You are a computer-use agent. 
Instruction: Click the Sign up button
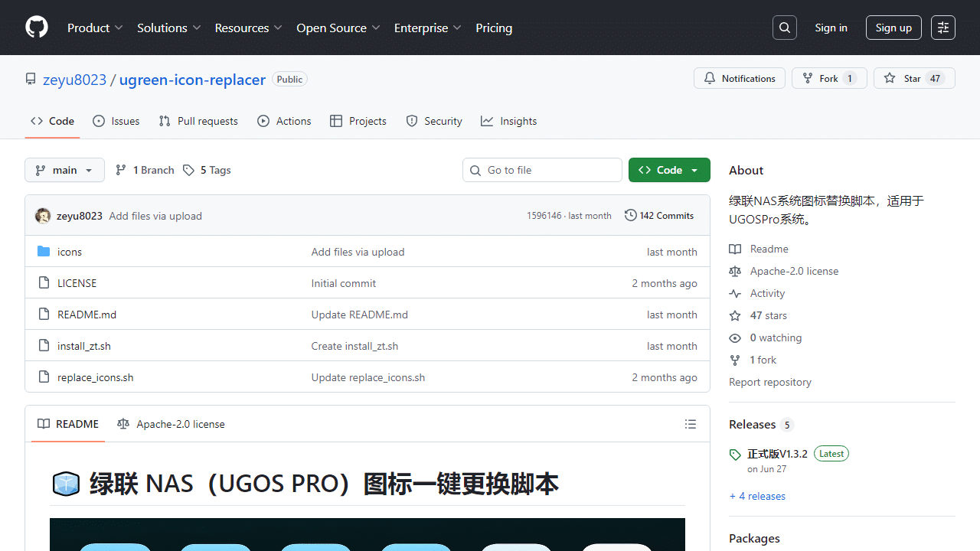(893, 28)
